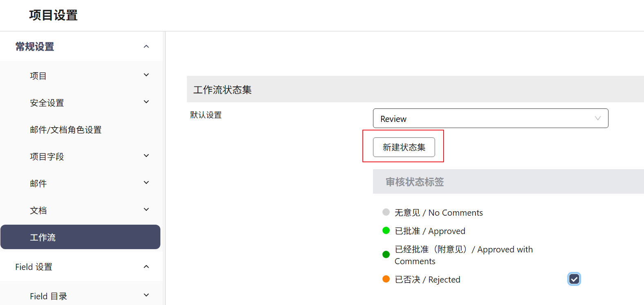Select the 已批准 / Approved status label
This screenshot has height=305, width=644.
tap(430, 231)
